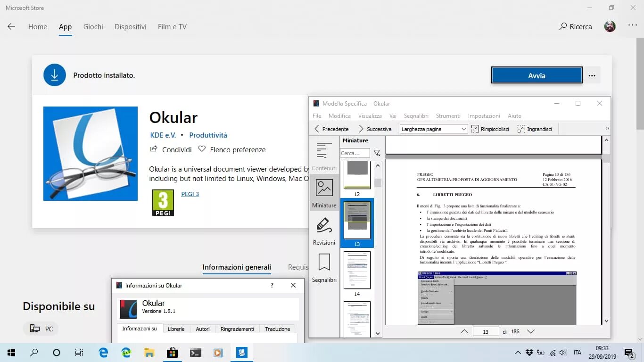Open the Larghezza pagina zoom dropdown
The width and height of the screenshot is (644, 362).
pos(434,129)
